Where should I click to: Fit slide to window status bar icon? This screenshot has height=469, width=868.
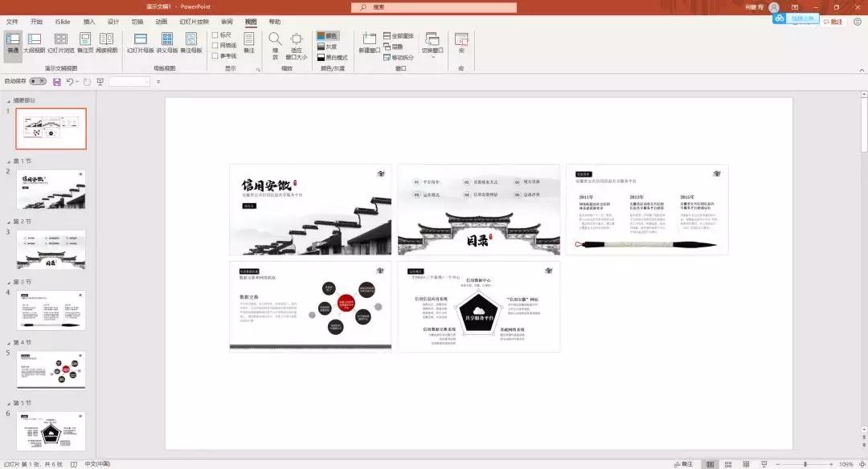(861, 464)
